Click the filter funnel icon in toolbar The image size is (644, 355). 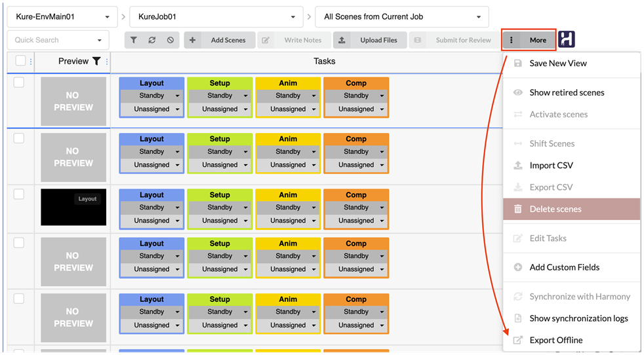click(134, 40)
